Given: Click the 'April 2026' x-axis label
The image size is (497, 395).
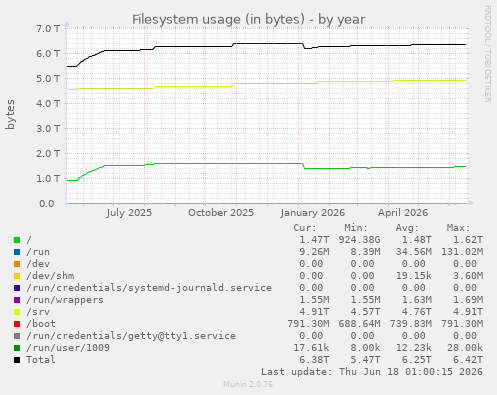Looking at the screenshot, I should [x=403, y=213].
